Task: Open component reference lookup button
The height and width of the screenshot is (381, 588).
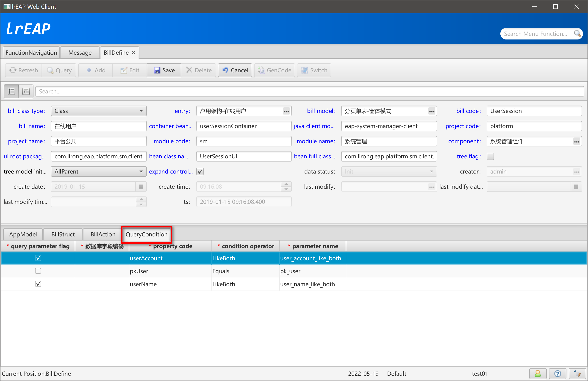Action: pos(576,141)
